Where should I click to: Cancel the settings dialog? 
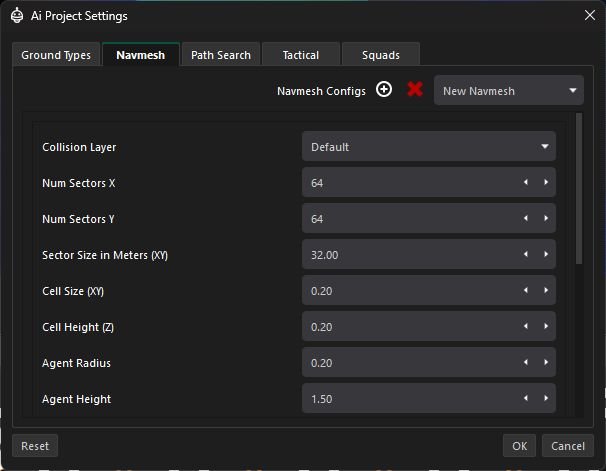pos(568,446)
